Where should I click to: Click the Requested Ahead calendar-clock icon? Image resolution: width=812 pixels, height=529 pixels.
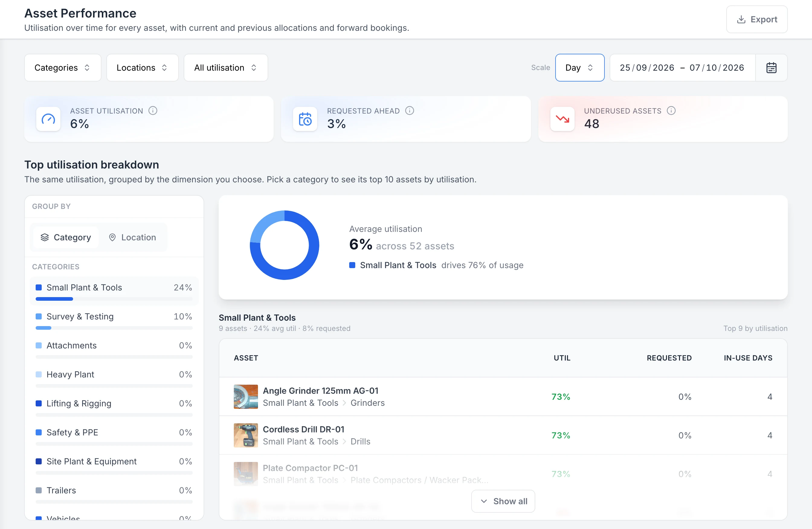pos(305,119)
